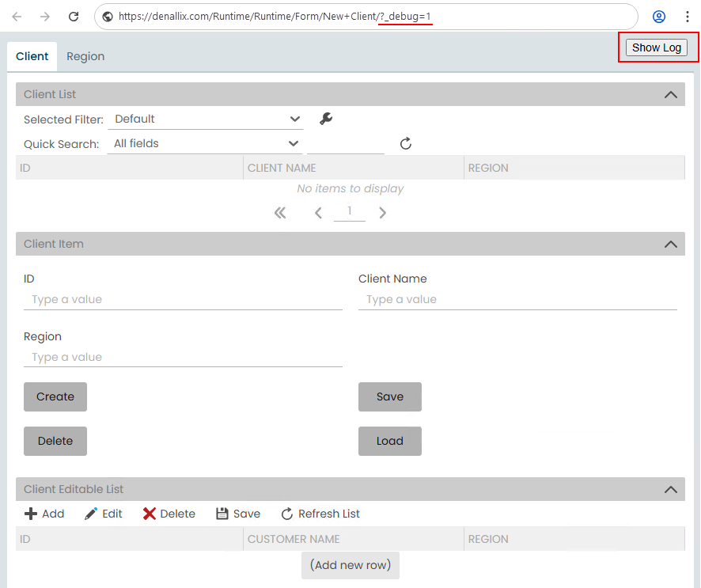Open the Selected Filter dropdown
Viewport: 701px width, 588px height.
(206, 119)
